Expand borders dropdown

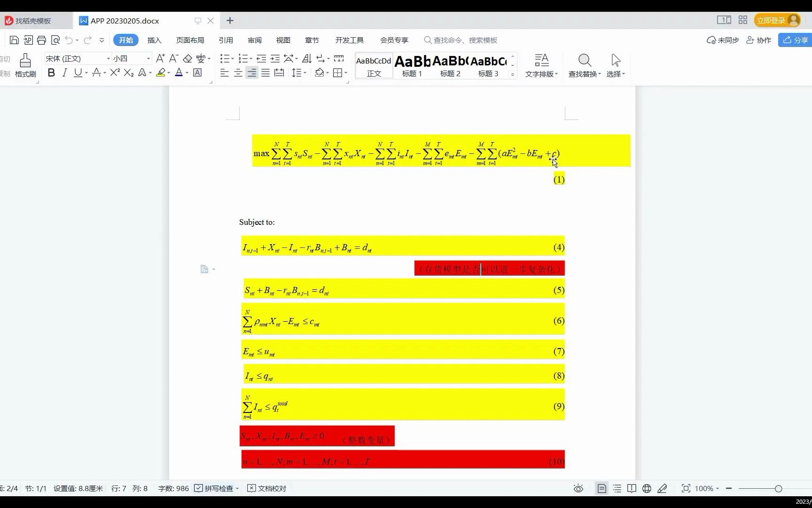346,73
